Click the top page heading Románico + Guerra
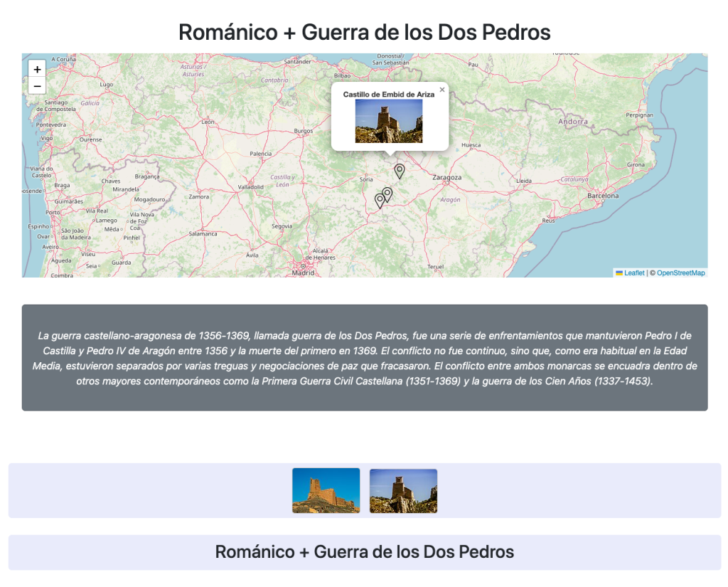The image size is (728, 587). coord(364,32)
